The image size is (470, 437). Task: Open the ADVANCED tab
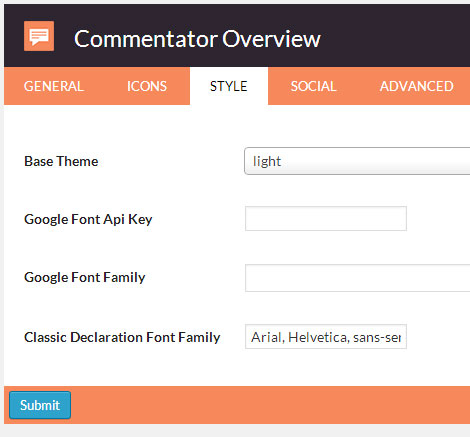[x=416, y=86]
